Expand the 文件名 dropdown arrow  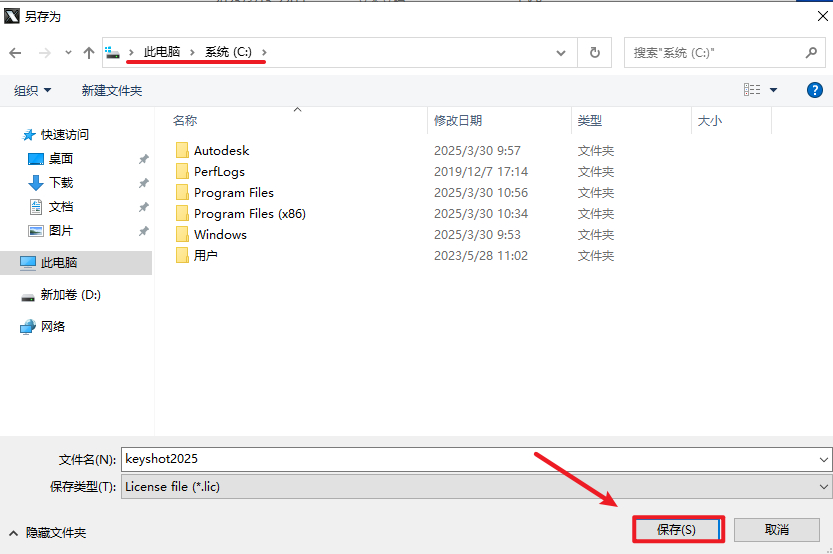[x=823, y=459]
